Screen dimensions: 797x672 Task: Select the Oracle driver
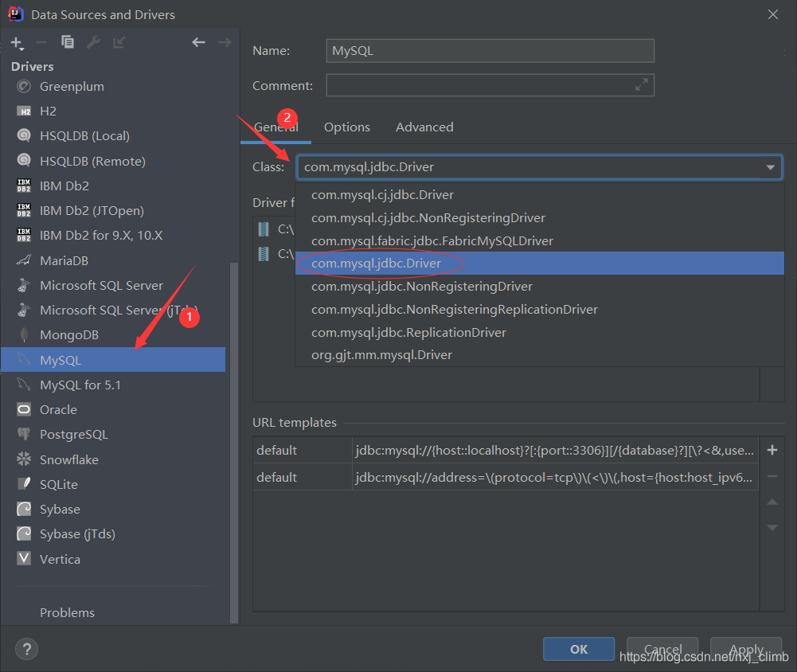(113, 410)
